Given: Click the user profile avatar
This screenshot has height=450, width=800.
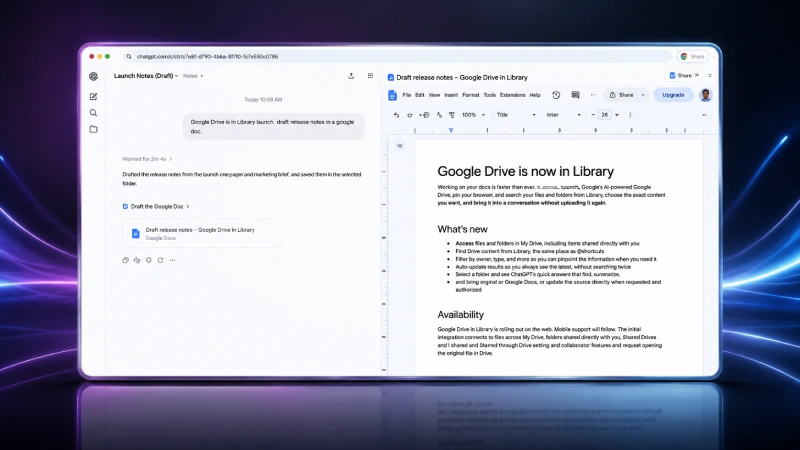Looking at the screenshot, I should (706, 95).
